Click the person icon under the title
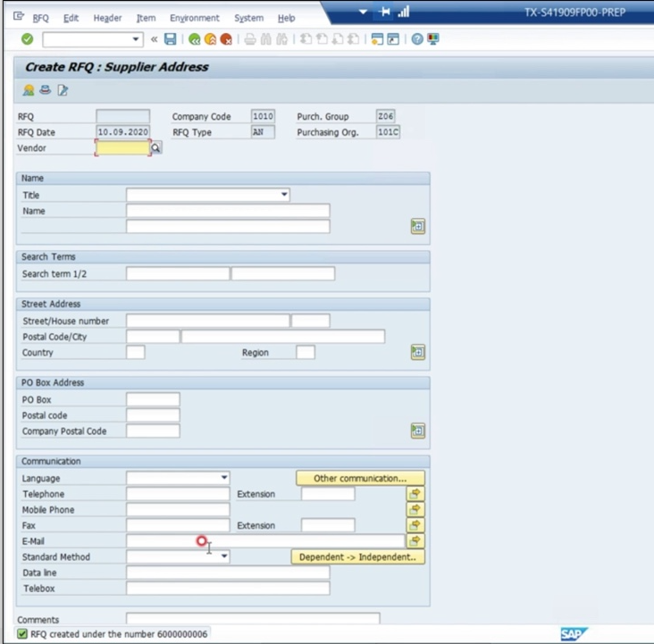This screenshot has height=644, width=654. pyautogui.click(x=29, y=89)
